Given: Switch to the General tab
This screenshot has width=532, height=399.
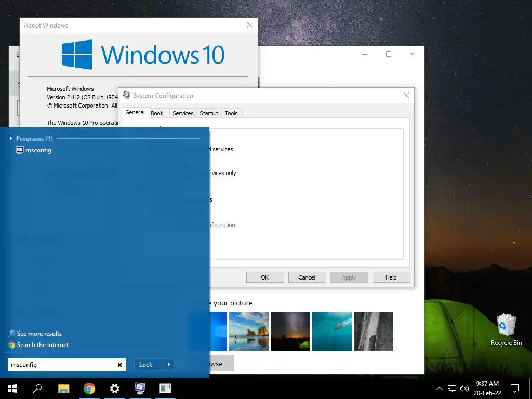Looking at the screenshot, I should 135,112.
